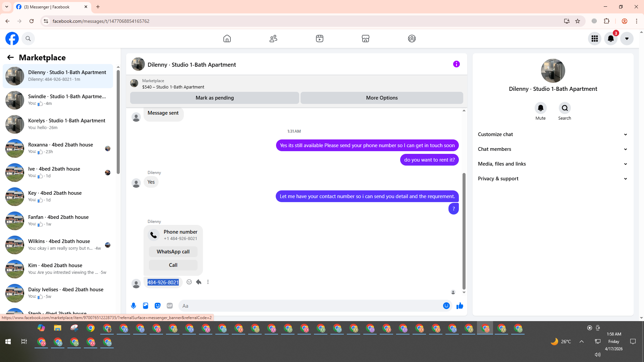644x362 pixels.
Task: Click the voice clip microphone icon
Action: (133, 306)
